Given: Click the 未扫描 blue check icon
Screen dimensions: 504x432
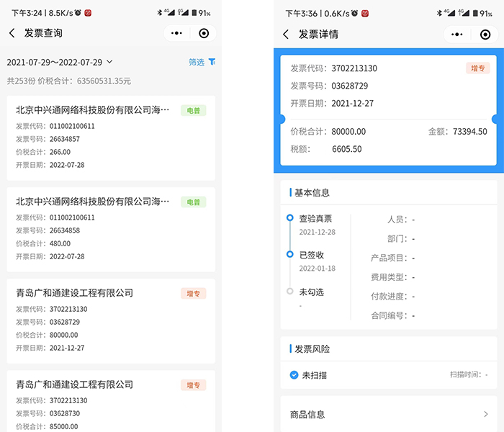Looking at the screenshot, I should 294,375.
